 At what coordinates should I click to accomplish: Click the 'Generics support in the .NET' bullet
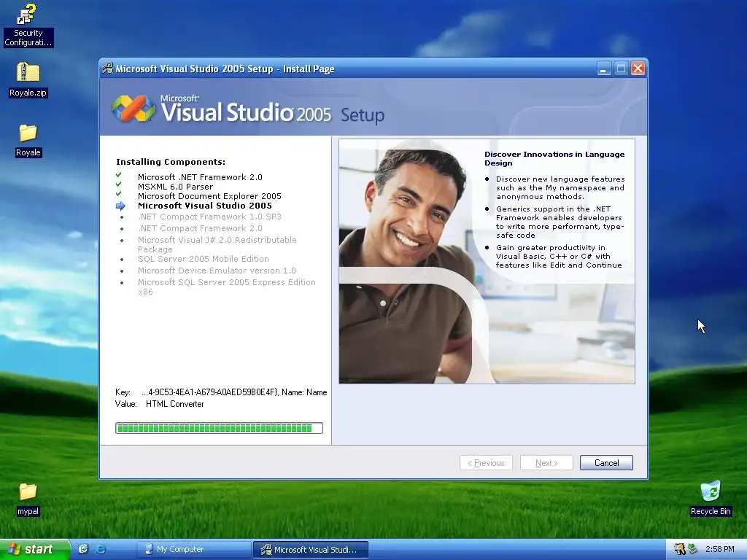[560, 222]
